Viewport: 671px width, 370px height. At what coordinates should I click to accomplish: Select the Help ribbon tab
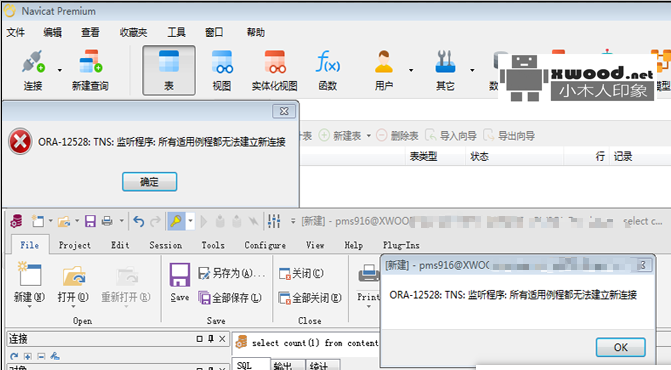click(x=353, y=245)
